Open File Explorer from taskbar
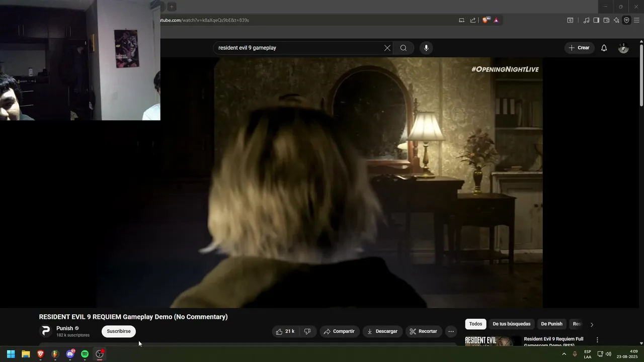This screenshot has width=644, height=362. 26,354
